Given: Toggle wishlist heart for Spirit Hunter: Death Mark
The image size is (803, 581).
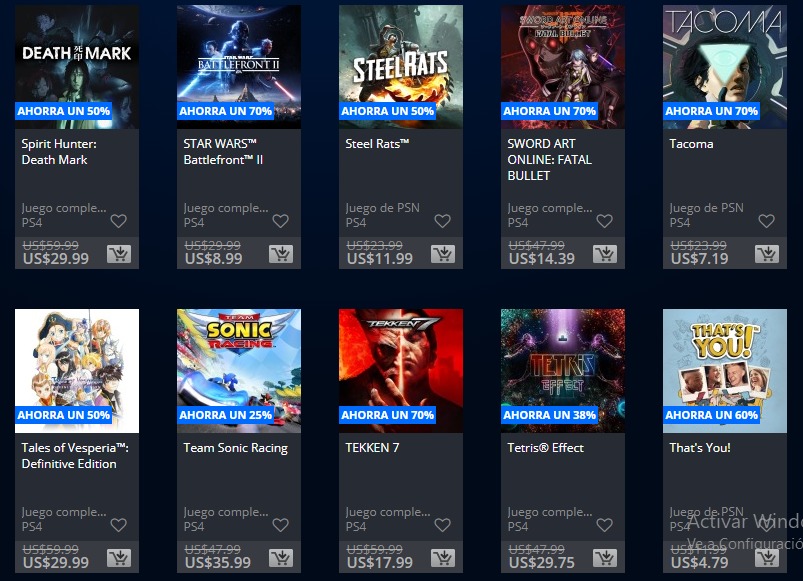Looking at the screenshot, I should pos(119,221).
